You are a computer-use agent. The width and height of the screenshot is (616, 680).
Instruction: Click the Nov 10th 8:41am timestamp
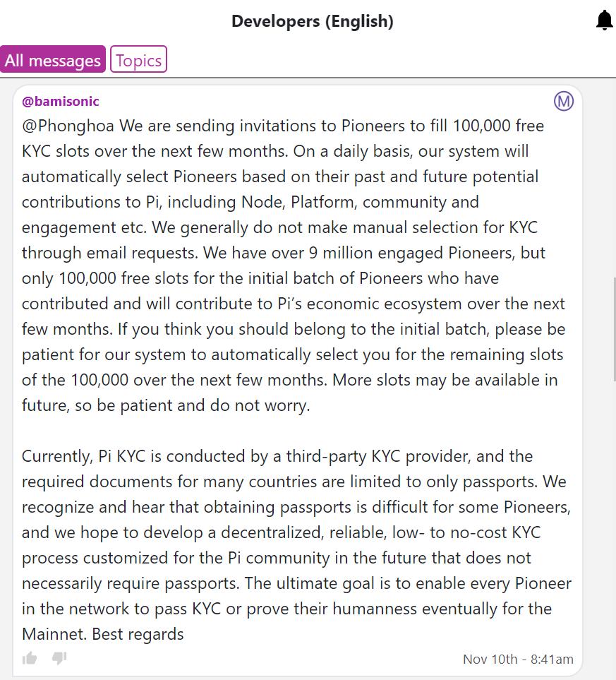518,659
